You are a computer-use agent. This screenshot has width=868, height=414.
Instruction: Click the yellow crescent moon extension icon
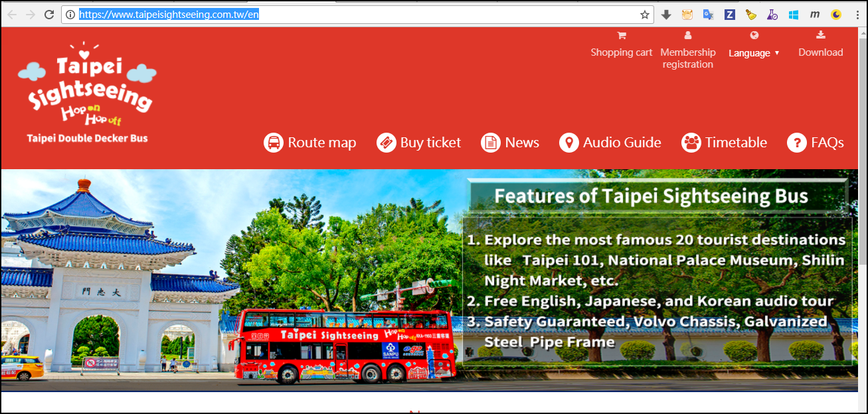coord(835,15)
